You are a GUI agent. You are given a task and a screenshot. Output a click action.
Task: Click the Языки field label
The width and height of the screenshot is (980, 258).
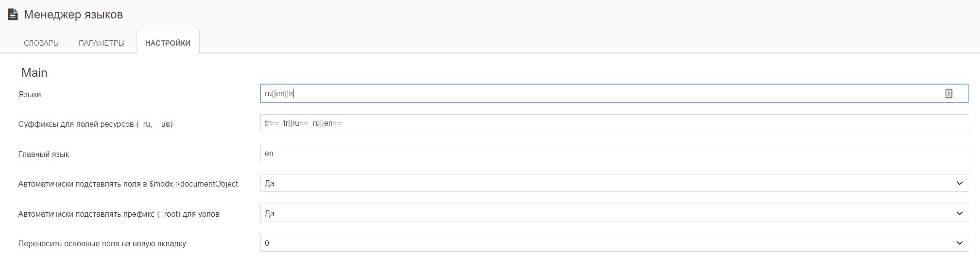(30, 94)
